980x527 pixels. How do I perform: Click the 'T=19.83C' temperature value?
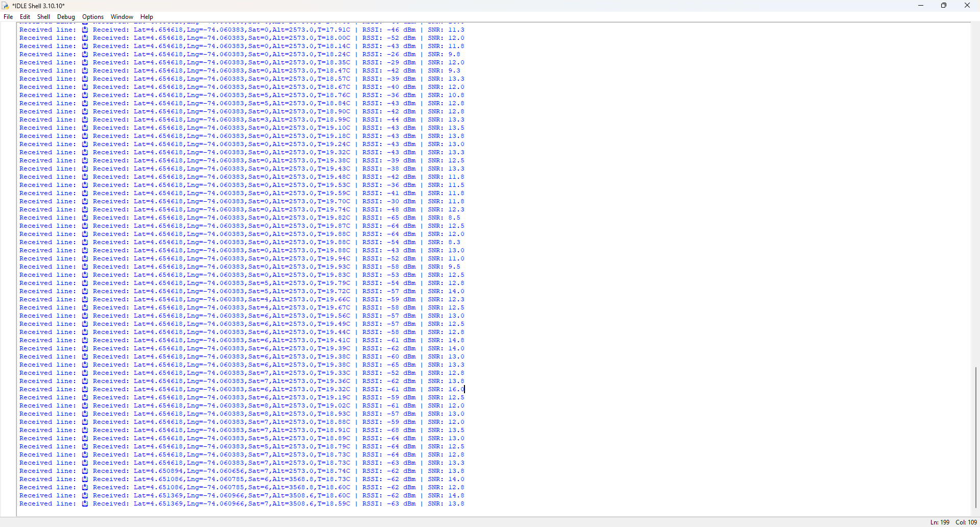(334, 275)
